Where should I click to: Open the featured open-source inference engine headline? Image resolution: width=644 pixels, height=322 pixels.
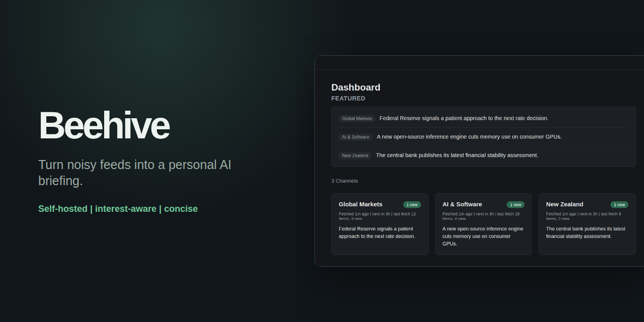[x=469, y=136]
